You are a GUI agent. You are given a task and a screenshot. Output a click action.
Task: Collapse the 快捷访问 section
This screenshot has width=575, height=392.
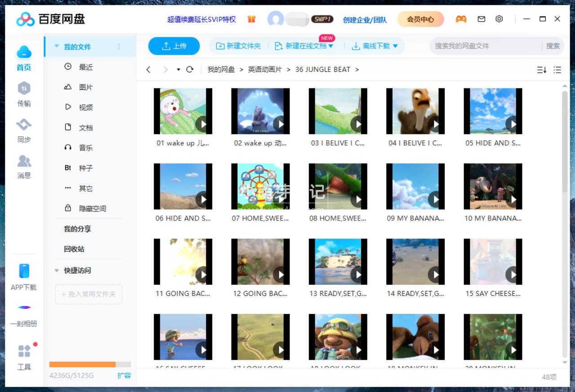(x=57, y=271)
